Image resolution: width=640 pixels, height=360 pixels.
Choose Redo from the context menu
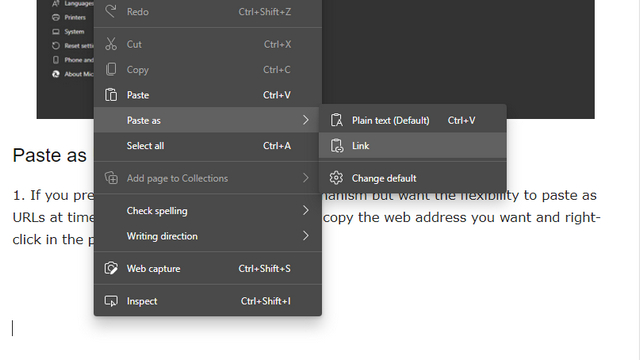click(x=208, y=12)
